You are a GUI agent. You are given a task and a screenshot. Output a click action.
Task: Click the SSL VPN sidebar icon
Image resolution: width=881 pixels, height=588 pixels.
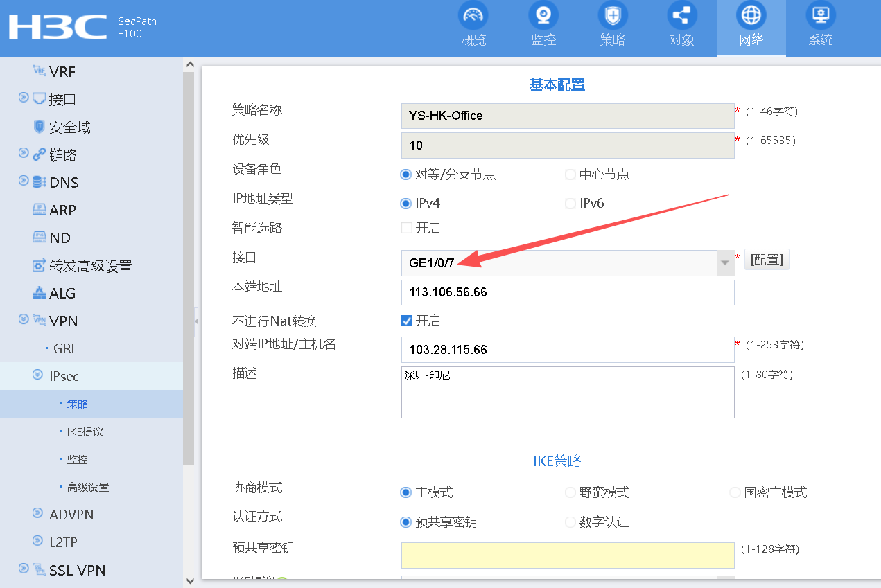click(x=39, y=569)
